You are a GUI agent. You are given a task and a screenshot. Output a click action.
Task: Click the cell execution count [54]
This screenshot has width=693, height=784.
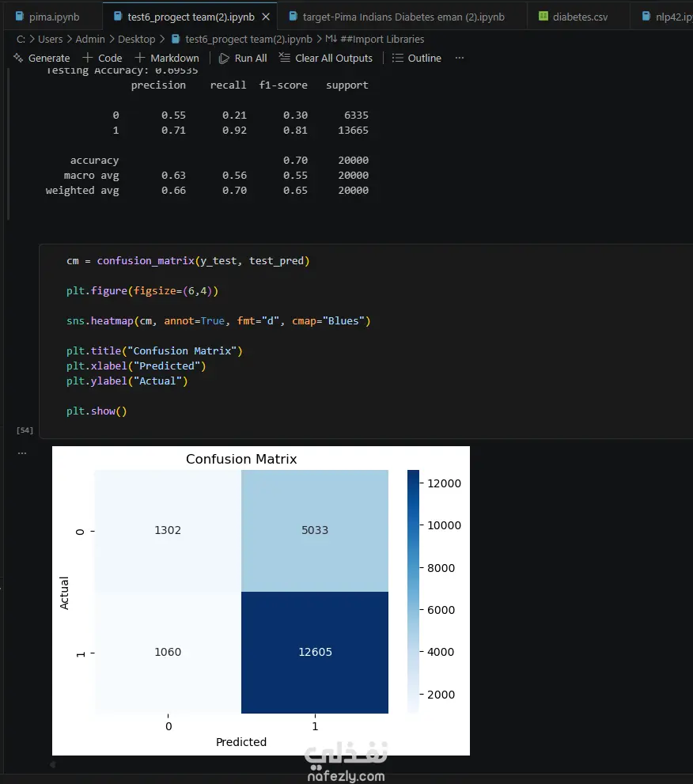coord(25,430)
